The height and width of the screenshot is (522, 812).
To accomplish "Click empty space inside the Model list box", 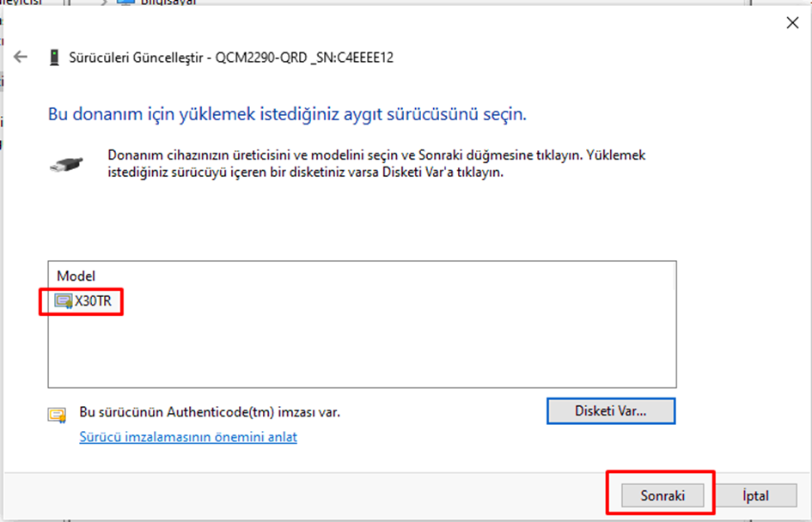I will (x=361, y=352).
